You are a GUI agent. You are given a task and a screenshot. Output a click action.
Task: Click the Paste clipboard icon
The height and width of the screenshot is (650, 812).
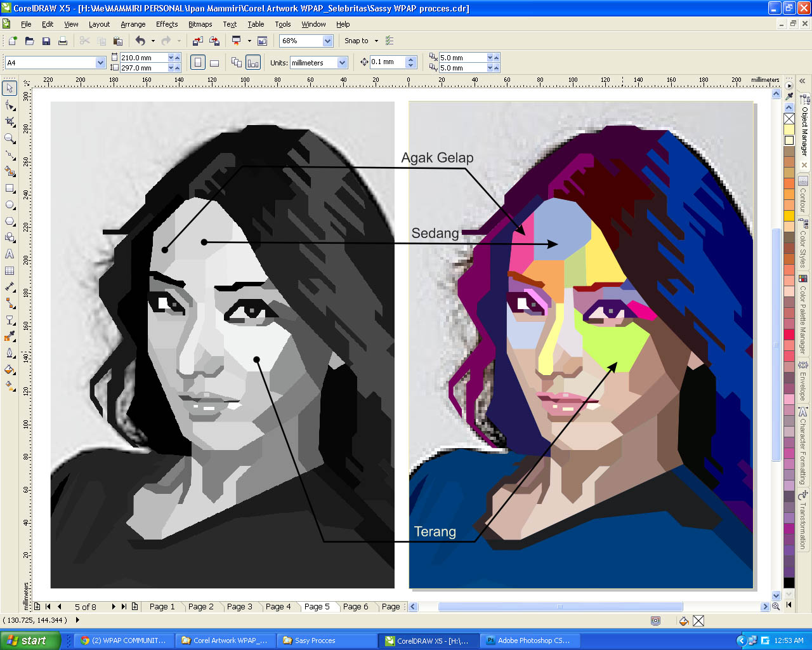[117, 41]
